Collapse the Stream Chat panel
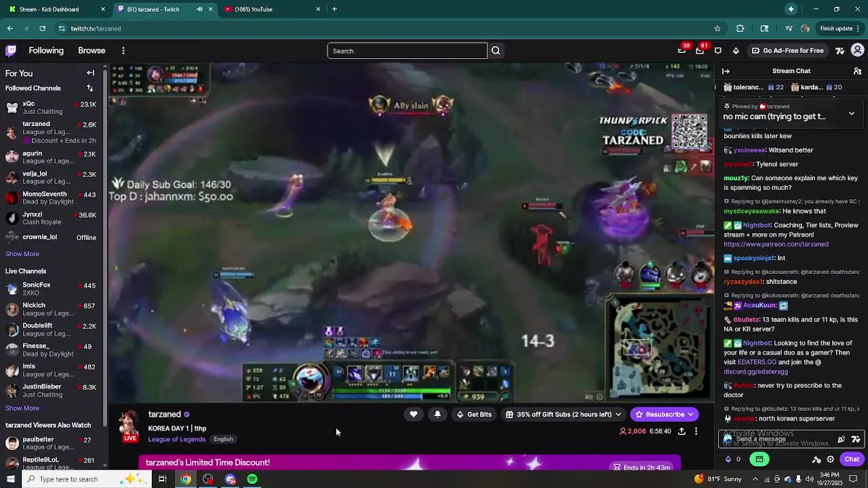 pyautogui.click(x=726, y=71)
